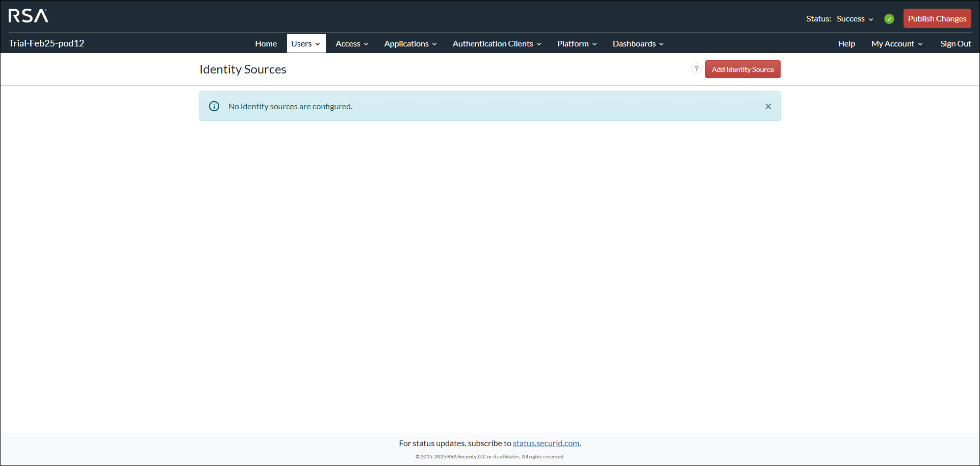This screenshot has height=466, width=980.
Task: Expand the Access menu
Action: (x=352, y=44)
